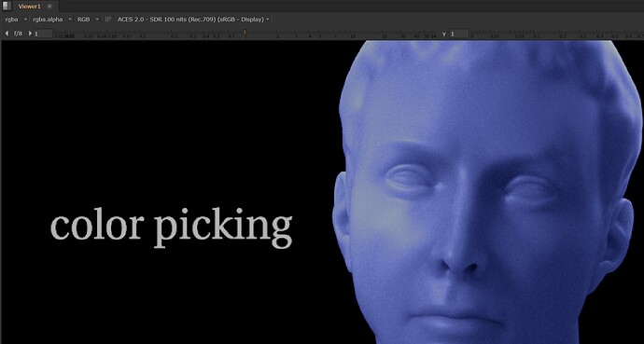
Task: Click the f/8 gain label
Action: click(x=18, y=34)
